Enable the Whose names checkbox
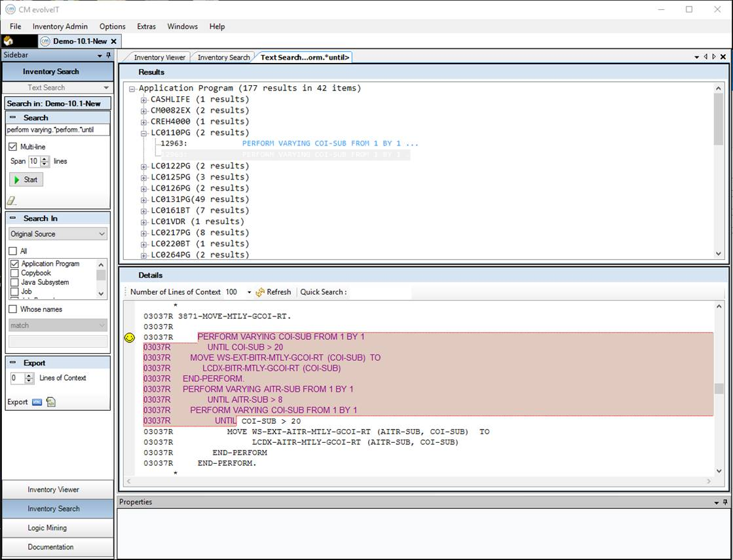Image resolution: width=733 pixels, height=560 pixels. click(12, 309)
